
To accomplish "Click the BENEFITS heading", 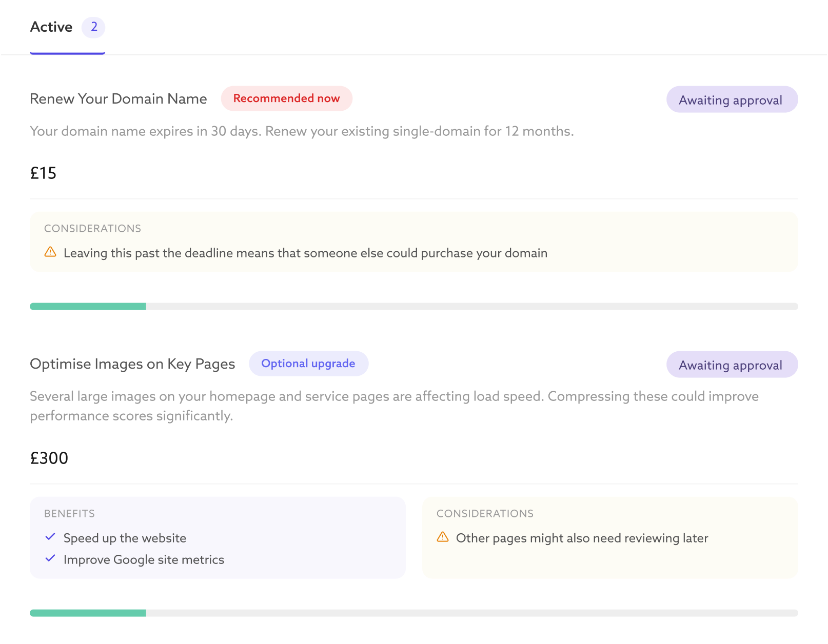I will [x=69, y=514].
